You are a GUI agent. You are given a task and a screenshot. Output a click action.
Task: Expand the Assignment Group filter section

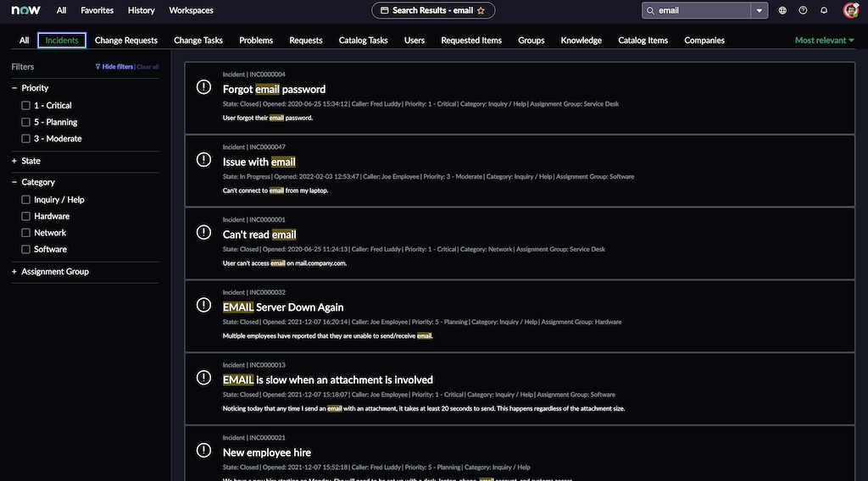click(x=14, y=272)
